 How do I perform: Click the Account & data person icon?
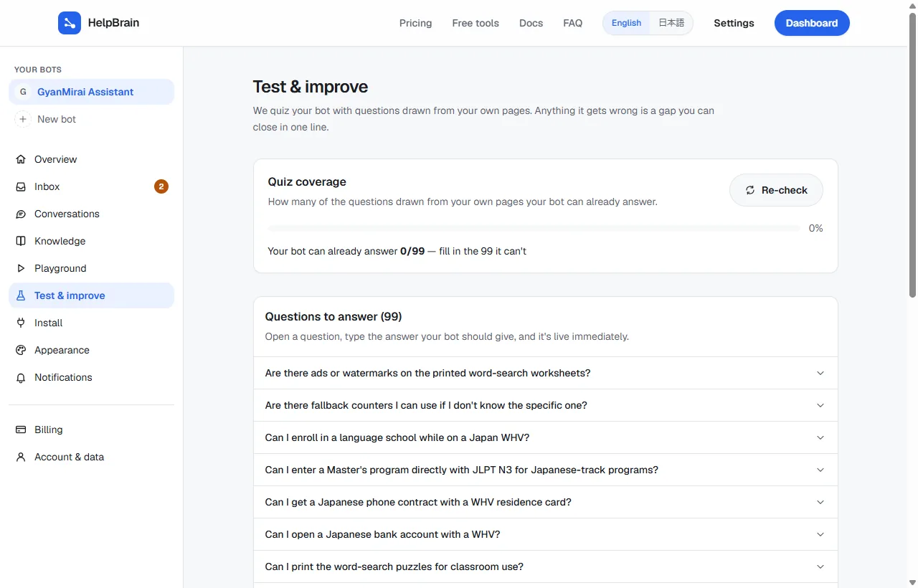tap(21, 457)
